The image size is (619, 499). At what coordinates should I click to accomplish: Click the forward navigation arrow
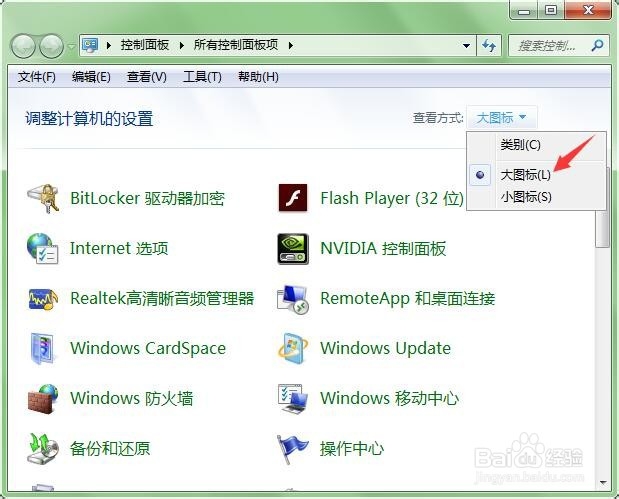pos(52,46)
